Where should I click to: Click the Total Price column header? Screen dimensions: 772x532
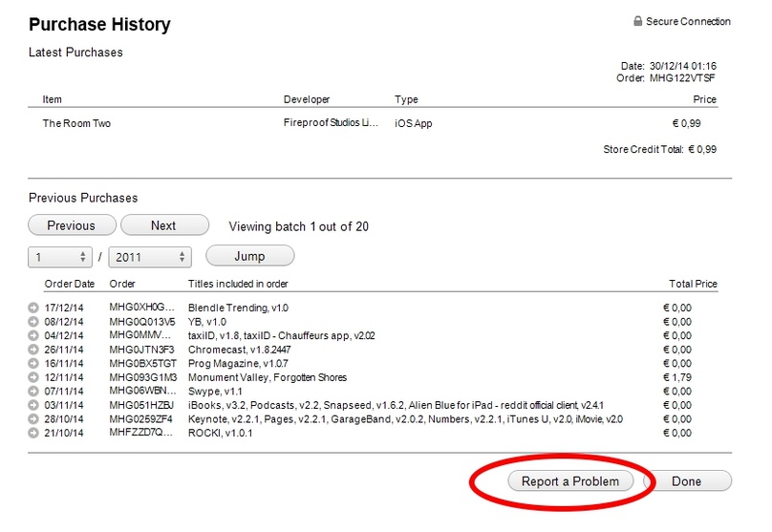[x=694, y=284]
